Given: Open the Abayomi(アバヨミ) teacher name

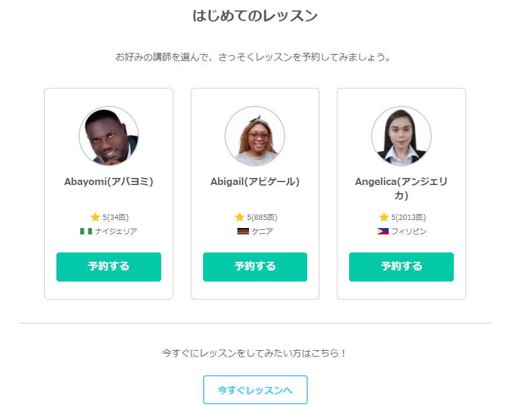Looking at the screenshot, I should (x=109, y=181).
